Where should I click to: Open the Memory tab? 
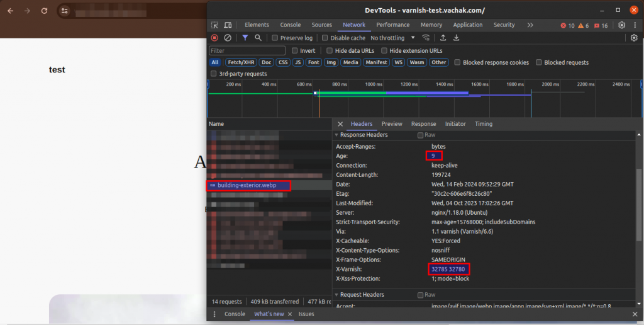pyautogui.click(x=431, y=25)
